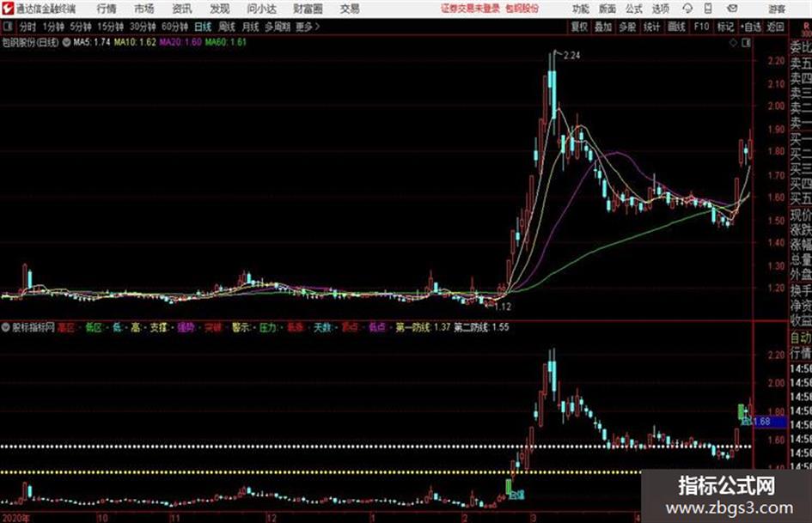Click the MA5 value label

(x=92, y=42)
